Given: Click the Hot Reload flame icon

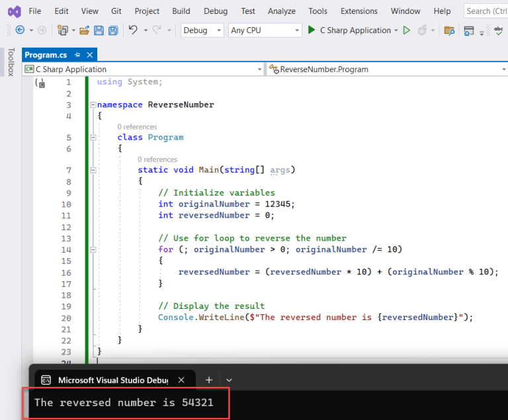Looking at the screenshot, I should [x=423, y=30].
